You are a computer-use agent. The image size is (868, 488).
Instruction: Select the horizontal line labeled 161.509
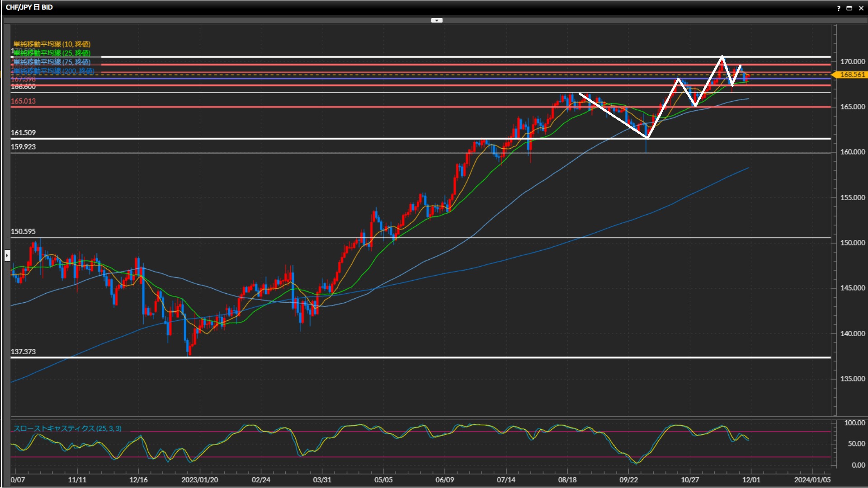pos(316,138)
